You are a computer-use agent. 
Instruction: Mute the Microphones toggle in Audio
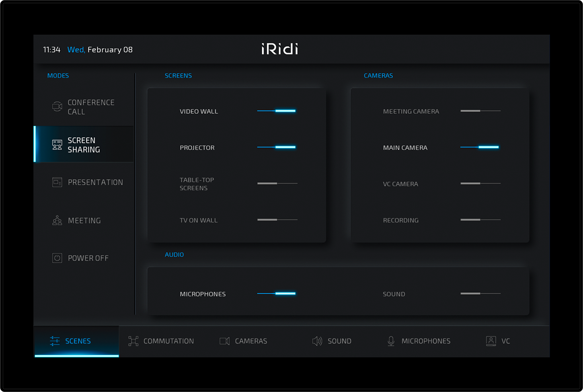tap(277, 294)
